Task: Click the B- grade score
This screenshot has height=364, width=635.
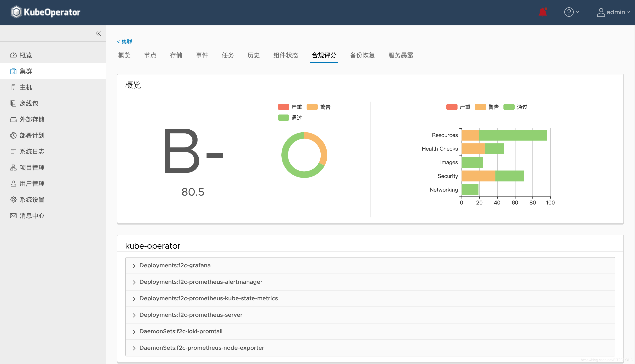Action: (x=194, y=151)
